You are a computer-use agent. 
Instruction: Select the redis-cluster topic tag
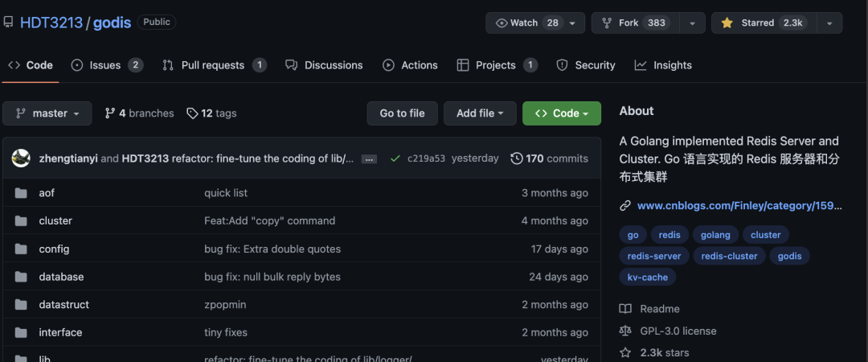pos(729,256)
